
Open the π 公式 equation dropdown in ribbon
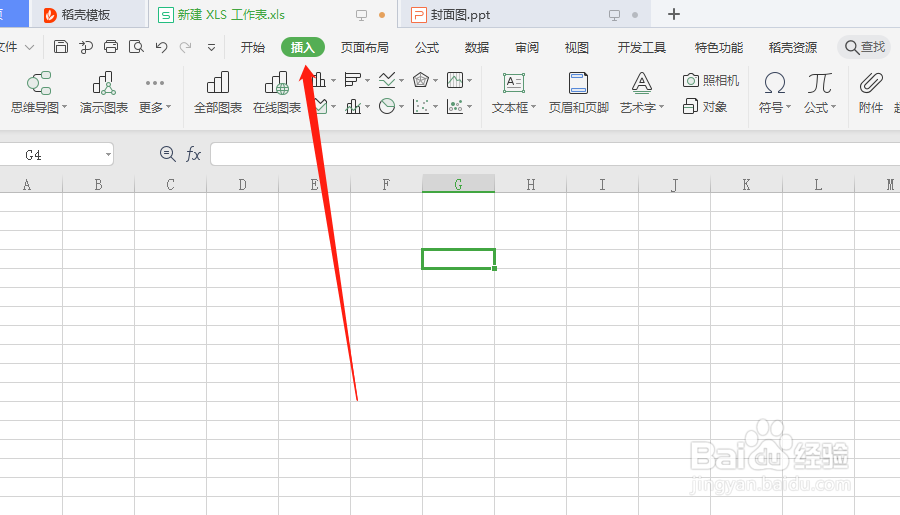point(833,107)
